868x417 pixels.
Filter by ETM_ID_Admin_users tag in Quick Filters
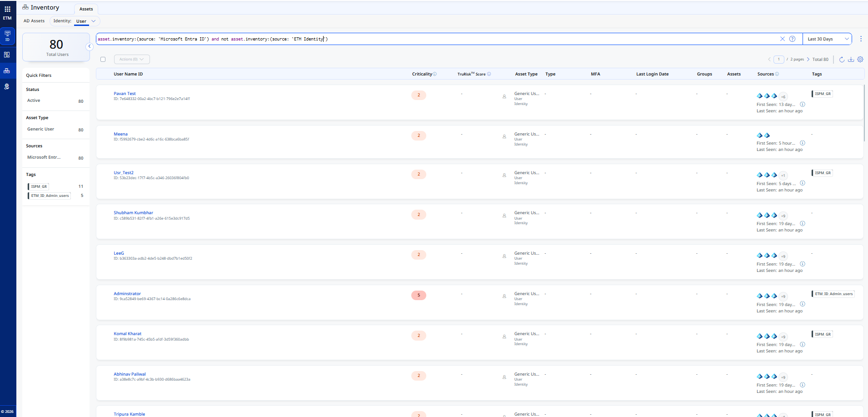tap(50, 196)
